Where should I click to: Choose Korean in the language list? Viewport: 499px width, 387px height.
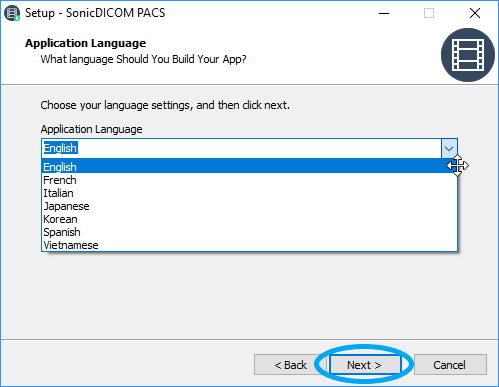coord(249,219)
